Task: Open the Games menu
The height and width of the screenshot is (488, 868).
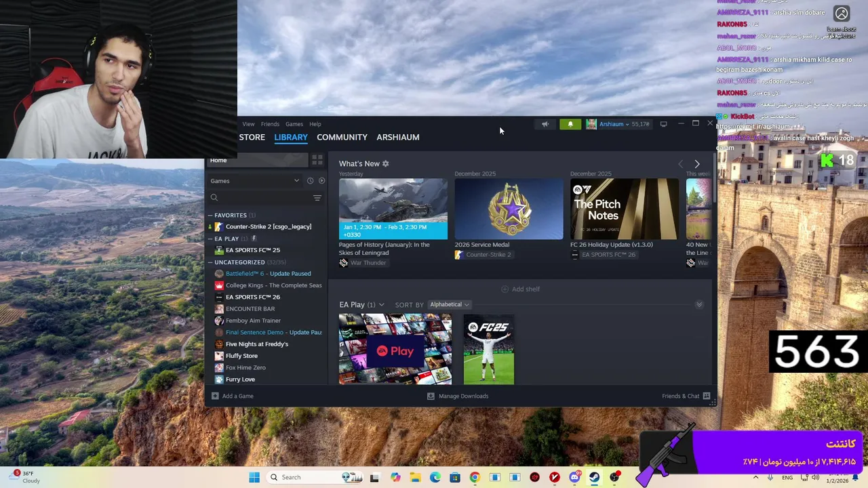Action: point(294,124)
